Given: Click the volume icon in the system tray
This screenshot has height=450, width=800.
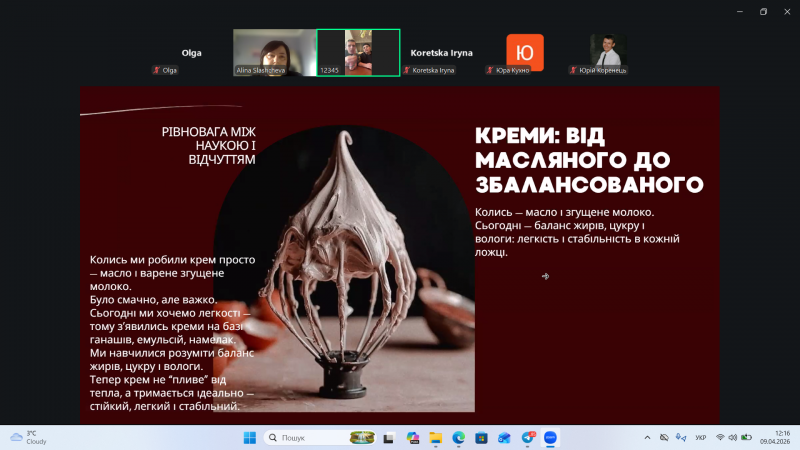Looking at the screenshot, I should (x=733, y=438).
